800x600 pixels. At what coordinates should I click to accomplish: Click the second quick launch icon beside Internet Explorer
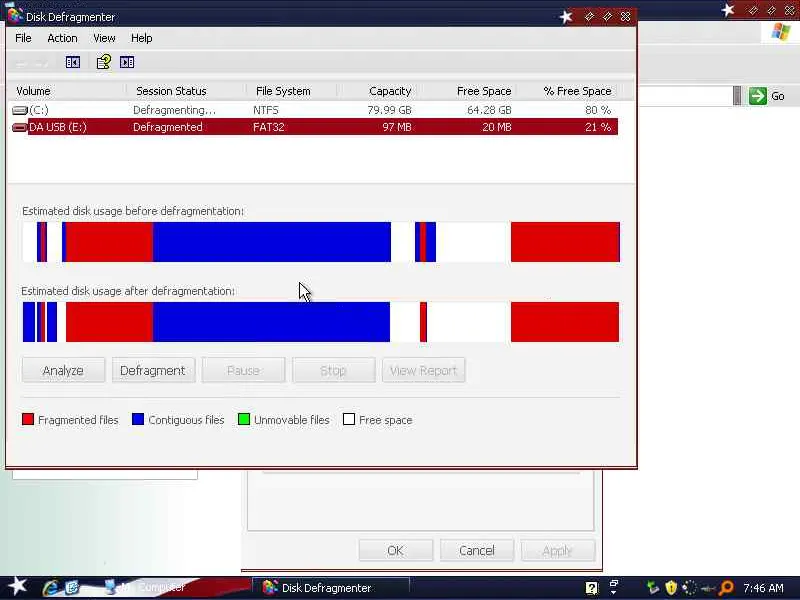point(72,588)
